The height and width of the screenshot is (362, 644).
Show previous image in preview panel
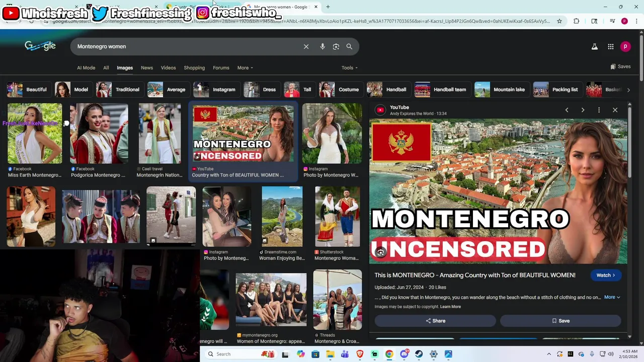coord(567,110)
